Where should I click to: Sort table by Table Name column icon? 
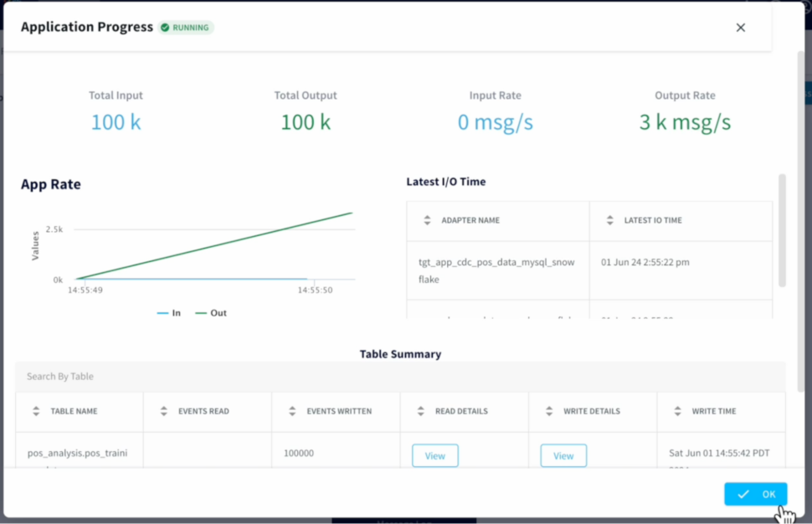tap(36, 411)
